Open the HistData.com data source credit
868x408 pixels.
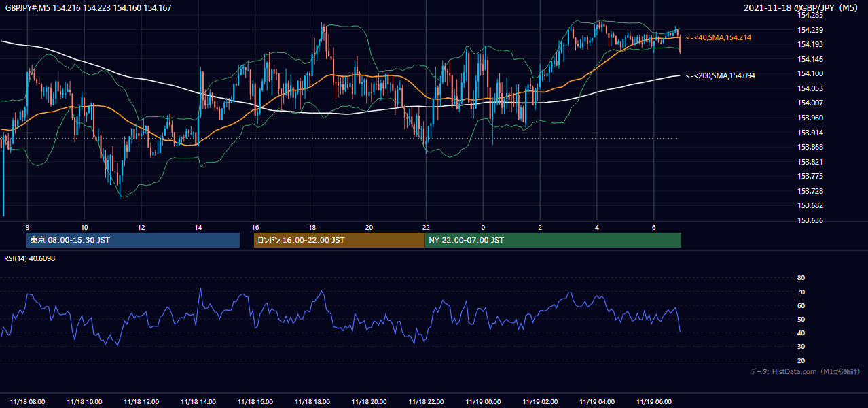[806, 371]
